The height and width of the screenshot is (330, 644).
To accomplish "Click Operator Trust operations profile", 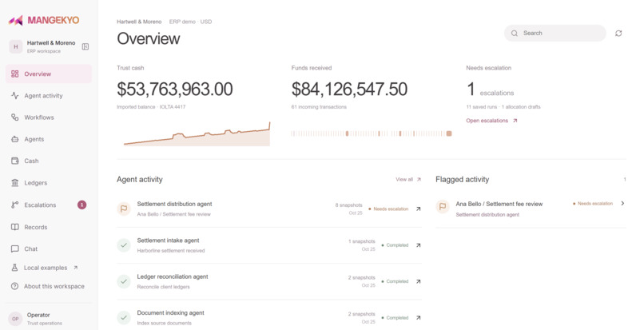I will tap(49, 319).
